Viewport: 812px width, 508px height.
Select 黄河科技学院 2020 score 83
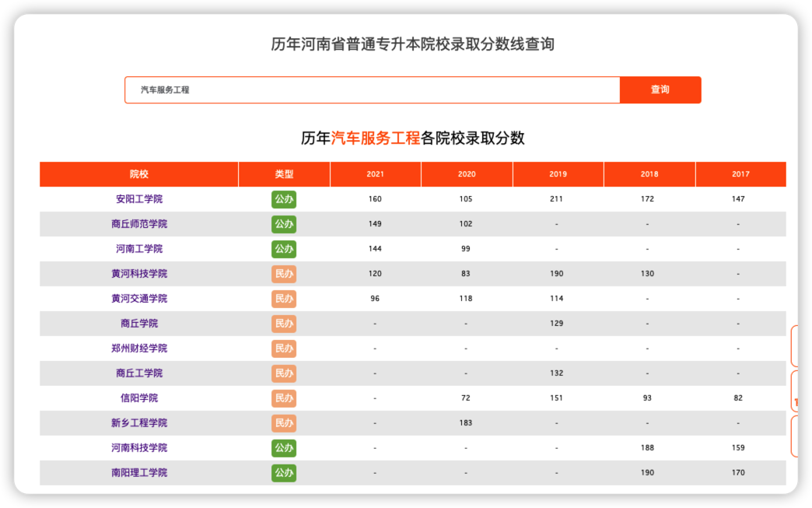tap(466, 273)
